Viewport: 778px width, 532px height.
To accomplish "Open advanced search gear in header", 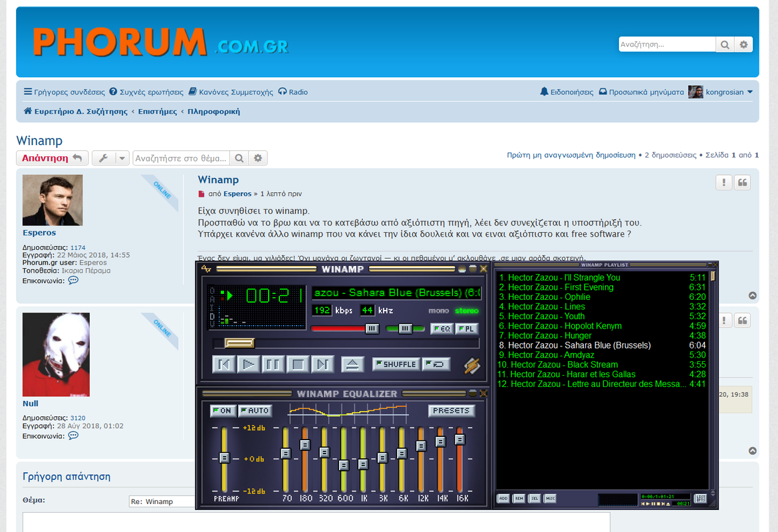I will pos(743,45).
